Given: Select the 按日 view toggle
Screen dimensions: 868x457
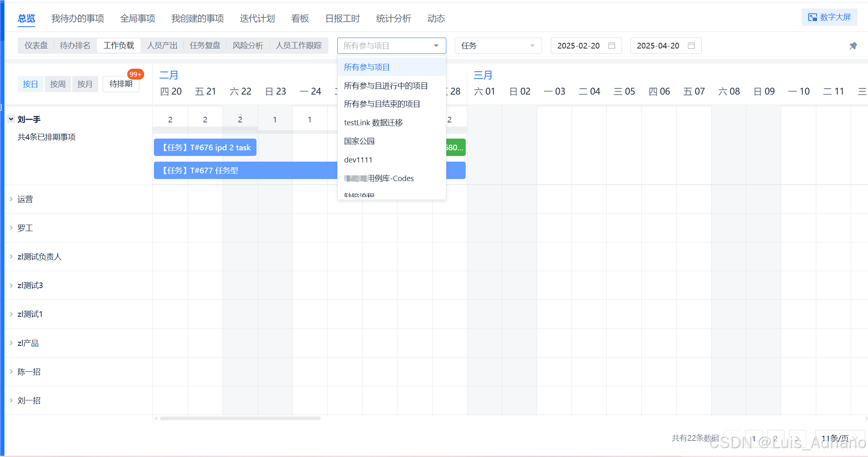Looking at the screenshot, I should (x=30, y=84).
